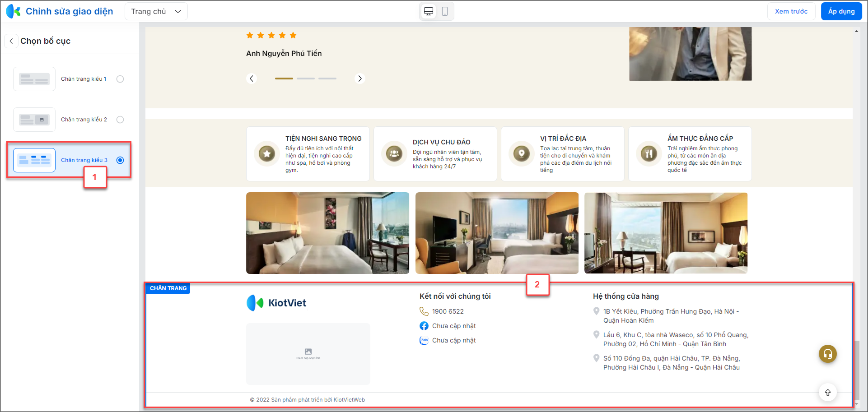
Task: Click the Anh Nguyễn Phú Tiến reviewer name
Action: coord(284,53)
